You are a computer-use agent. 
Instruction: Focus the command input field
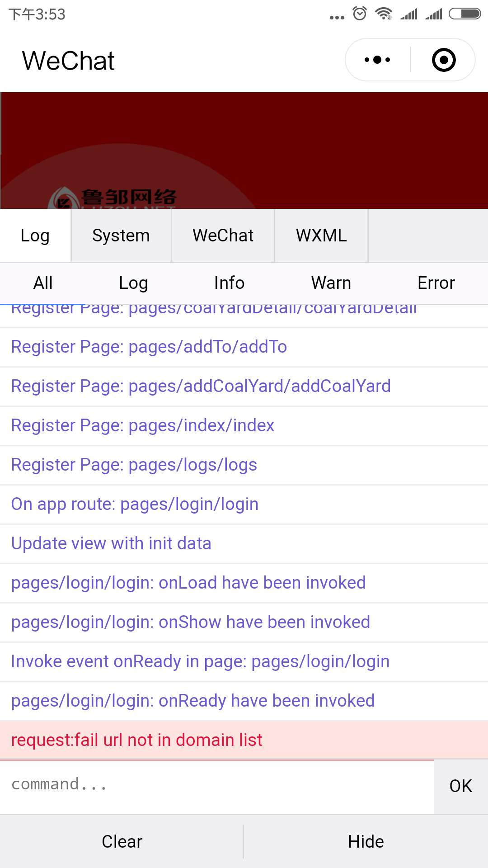pyautogui.click(x=217, y=786)
